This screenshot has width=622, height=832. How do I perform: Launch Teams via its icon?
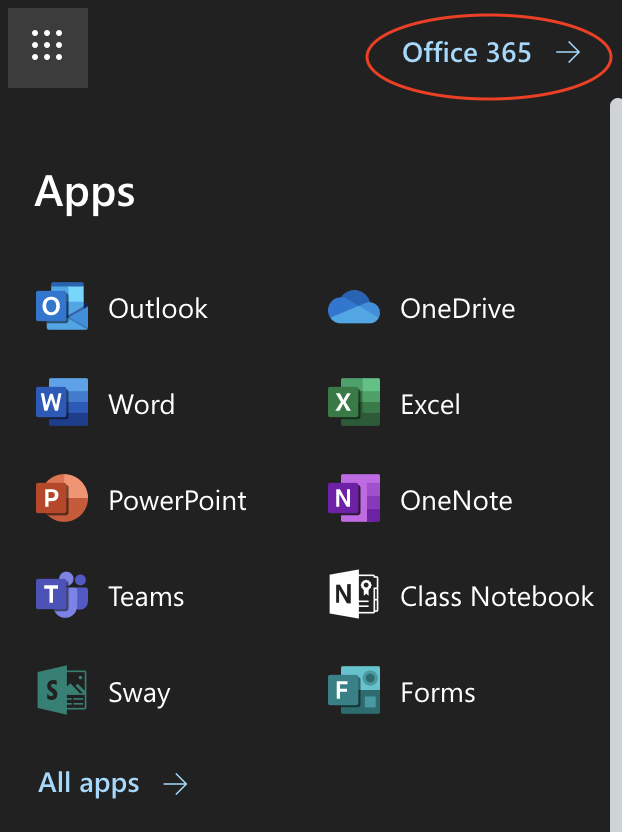click(x=62, y=594)
